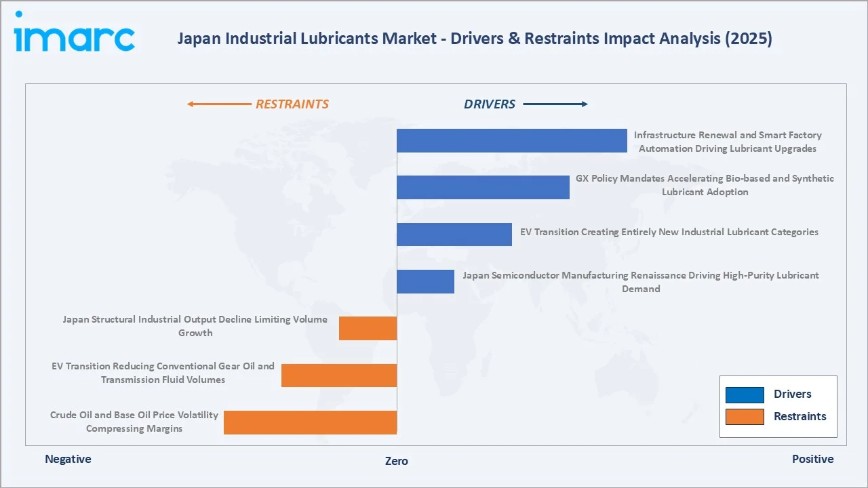Click the Japan Semiconductor Manufacturing Renaissance label
The image size is (868, 488).
pyautogui.click(x=641, y=282)
